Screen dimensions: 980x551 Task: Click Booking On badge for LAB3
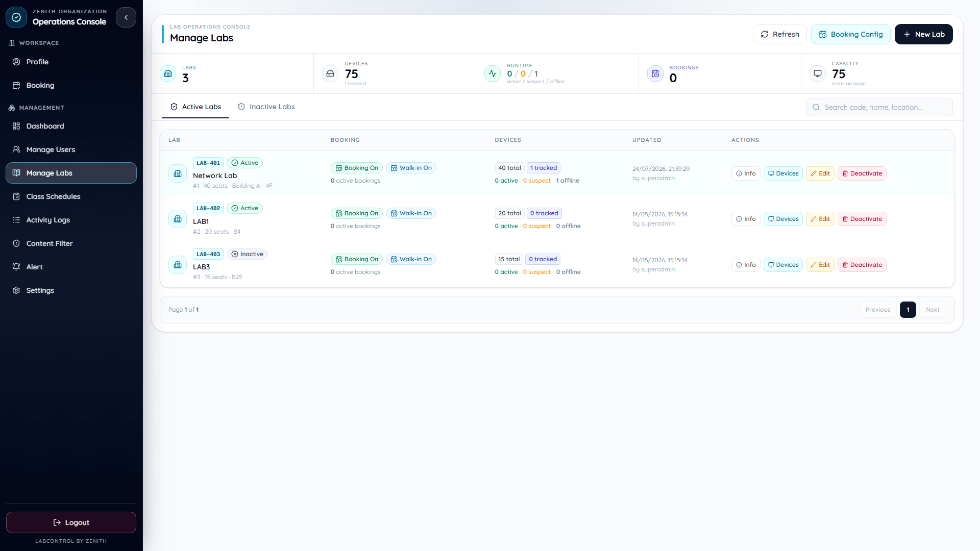tap(356, 259)
